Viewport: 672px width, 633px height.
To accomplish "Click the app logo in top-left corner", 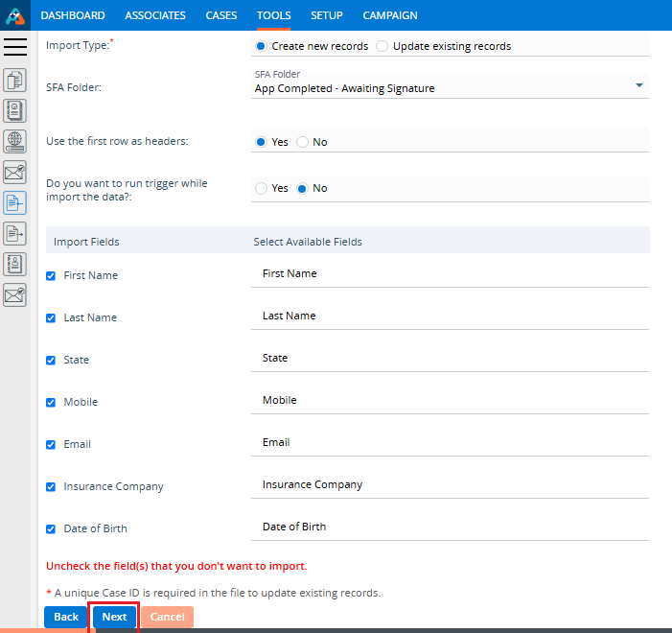I will coord(14,15).
